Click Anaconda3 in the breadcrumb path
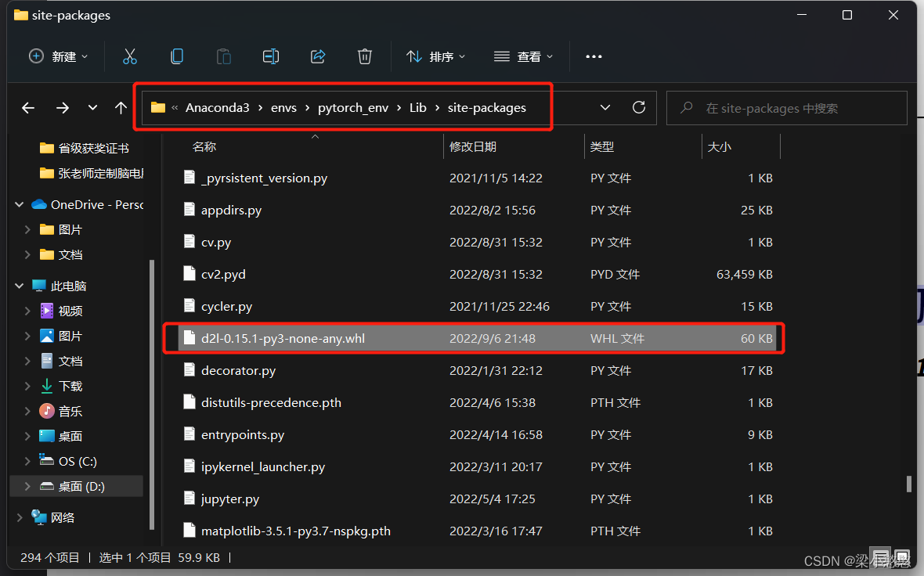This screenshot has width=924, height=576. click(218, 108)
